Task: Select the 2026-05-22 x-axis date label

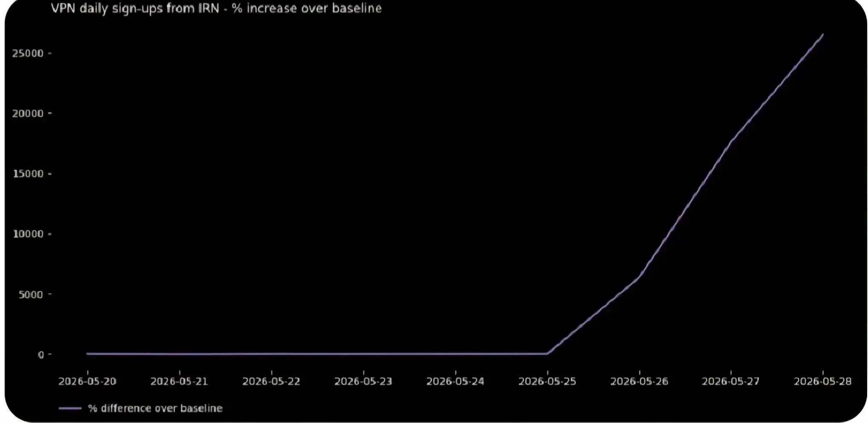Action: click(x=271, y=381)
